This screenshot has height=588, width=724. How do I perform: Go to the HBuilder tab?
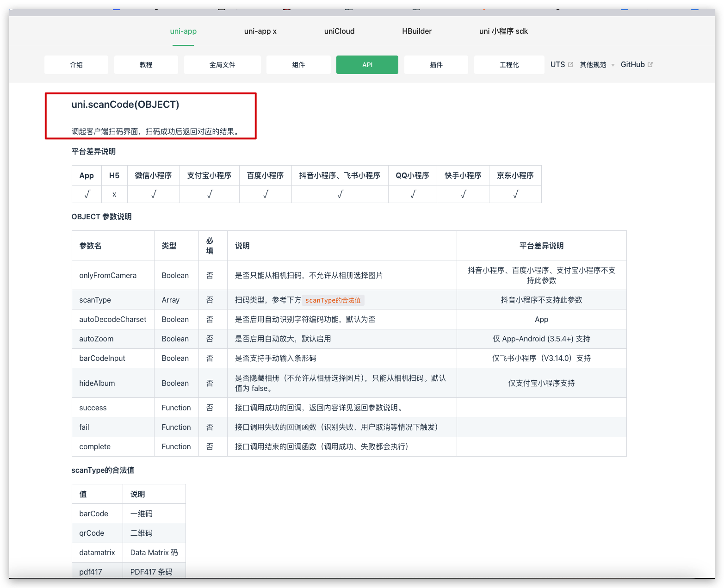pos(417,31)
